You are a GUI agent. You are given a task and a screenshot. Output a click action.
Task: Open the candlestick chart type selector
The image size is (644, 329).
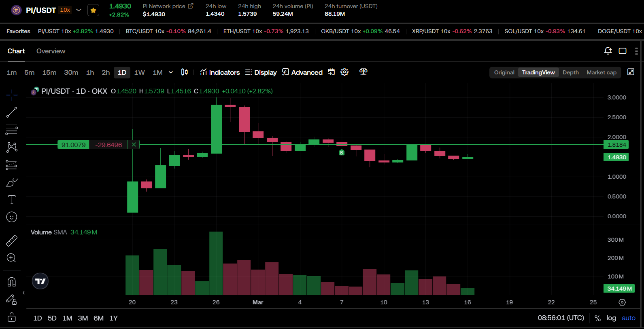tap(185, 72)
